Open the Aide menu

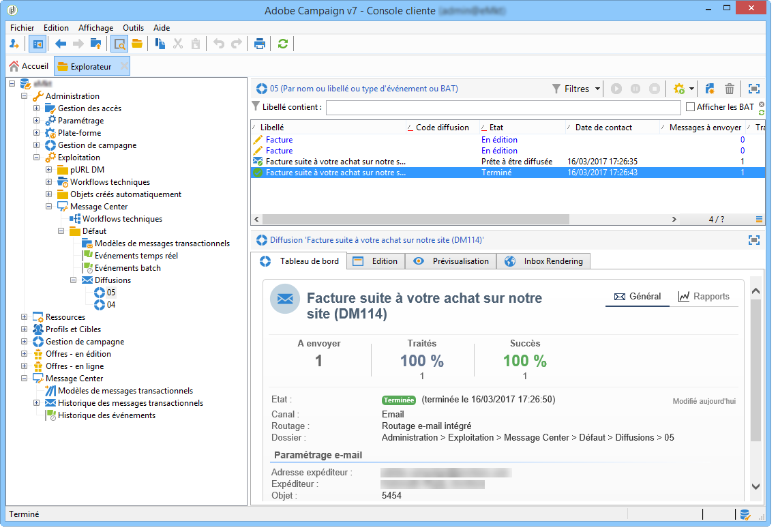[162, 28]
